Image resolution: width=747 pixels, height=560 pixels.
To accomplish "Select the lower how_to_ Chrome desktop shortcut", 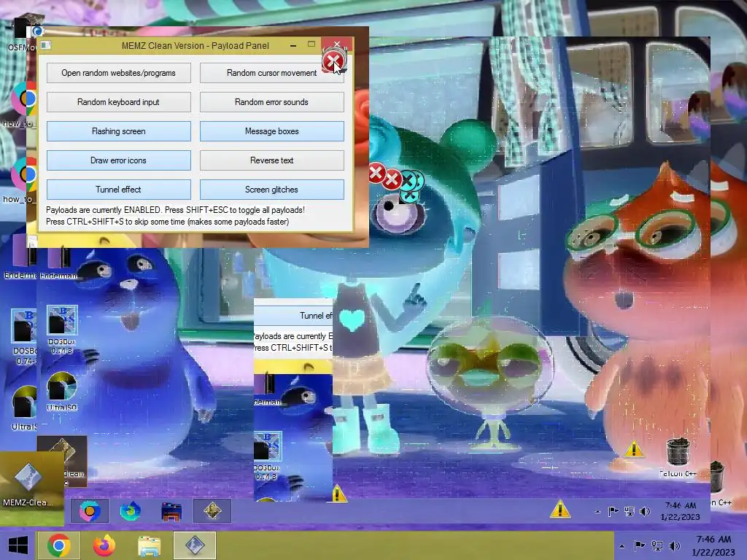I will click(23, 181).
